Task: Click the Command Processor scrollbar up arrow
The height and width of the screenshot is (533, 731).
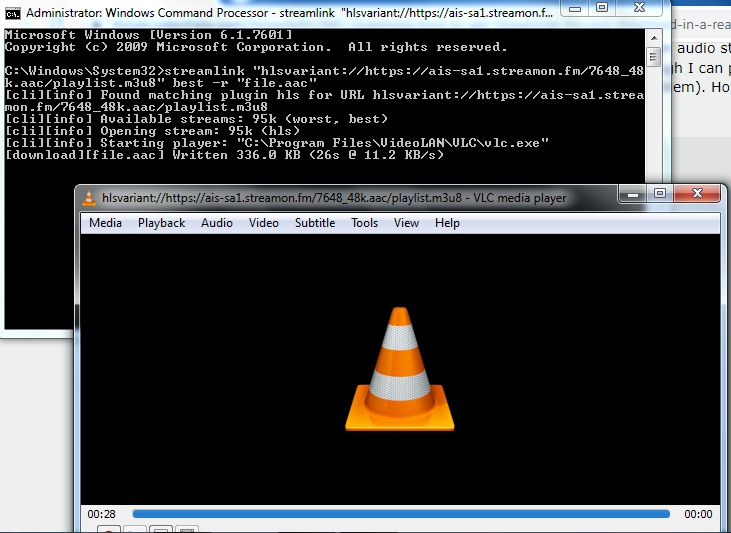Action: [x=654, y=38]
